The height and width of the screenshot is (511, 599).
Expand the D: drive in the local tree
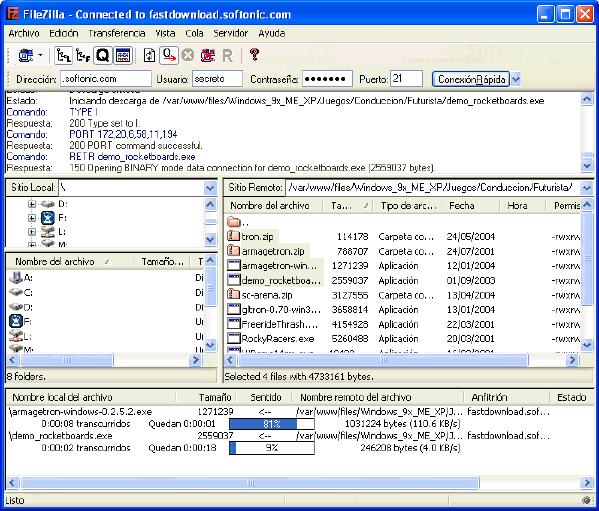[32, 204]
